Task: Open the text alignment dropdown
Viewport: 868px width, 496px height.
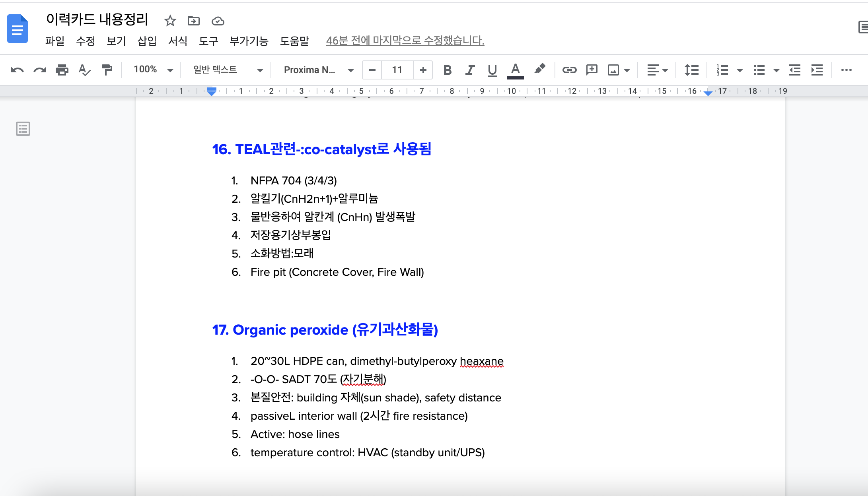Action: tap(657, 70)
